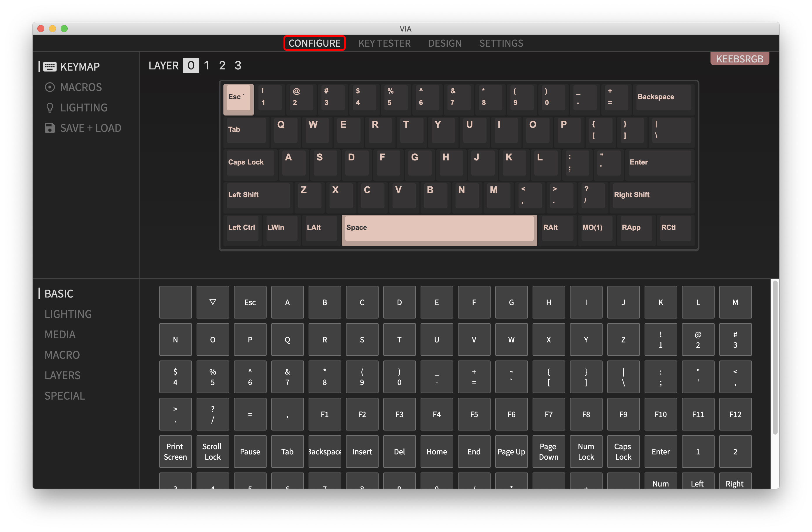Select the LAYERS category in keymap panel

(62, 375)
